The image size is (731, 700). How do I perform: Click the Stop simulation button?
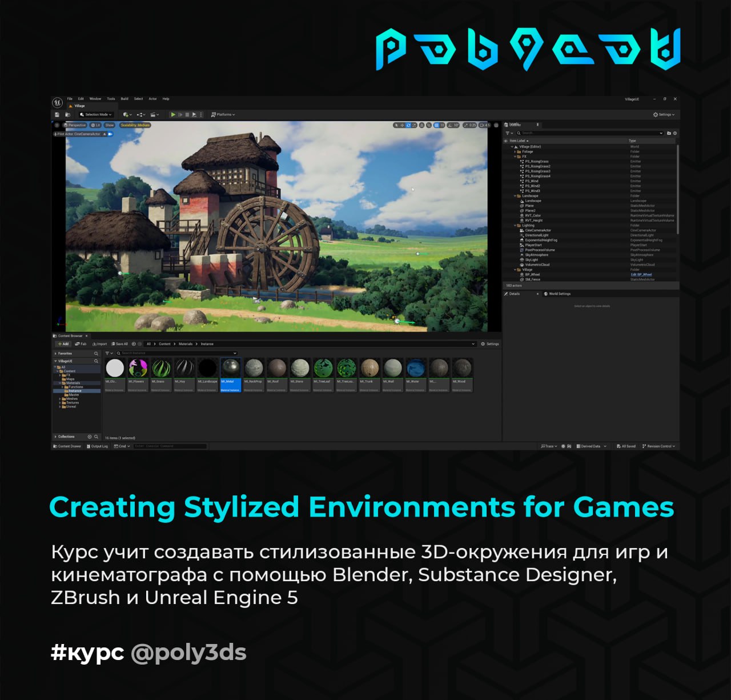187,114
